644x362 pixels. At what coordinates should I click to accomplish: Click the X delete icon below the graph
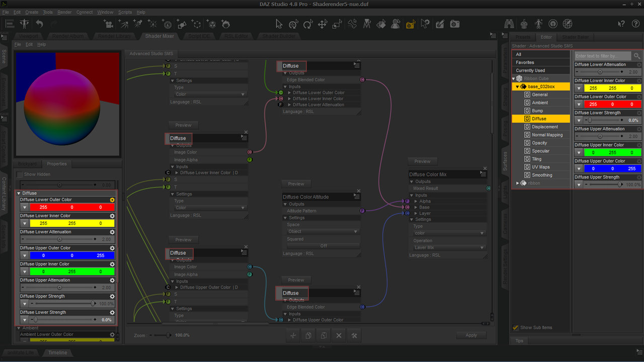pos(339,335)
